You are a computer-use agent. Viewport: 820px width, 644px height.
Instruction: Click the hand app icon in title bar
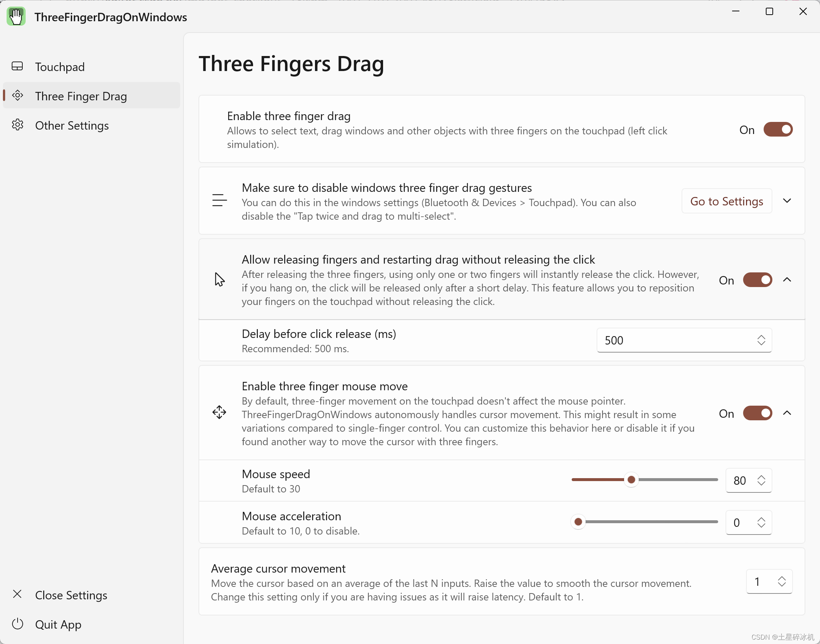[16, 16]
